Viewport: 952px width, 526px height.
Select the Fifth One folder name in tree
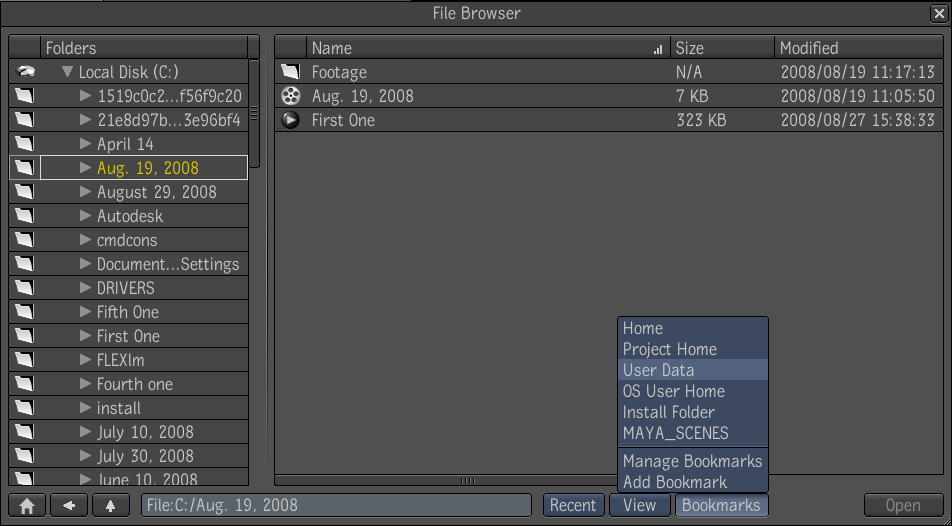[x=128, y=312]
